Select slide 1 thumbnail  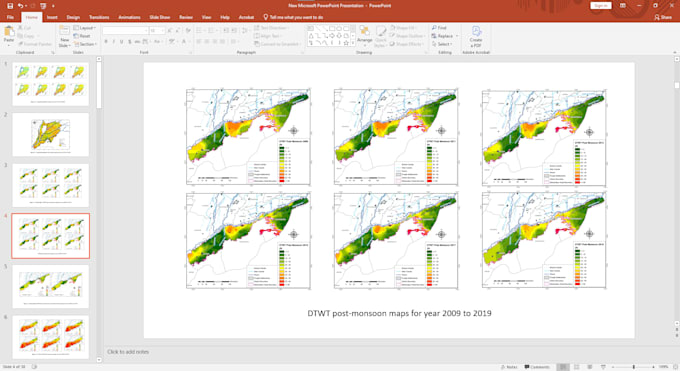coord(51,84)
